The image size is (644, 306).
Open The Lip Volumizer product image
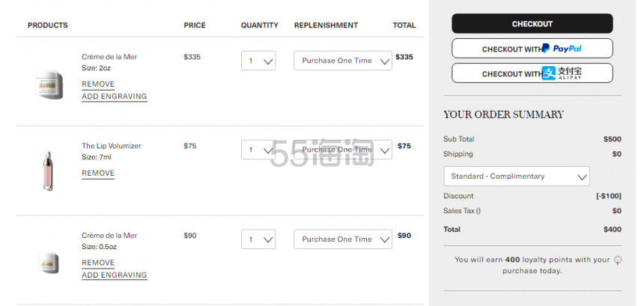(48, 171)
